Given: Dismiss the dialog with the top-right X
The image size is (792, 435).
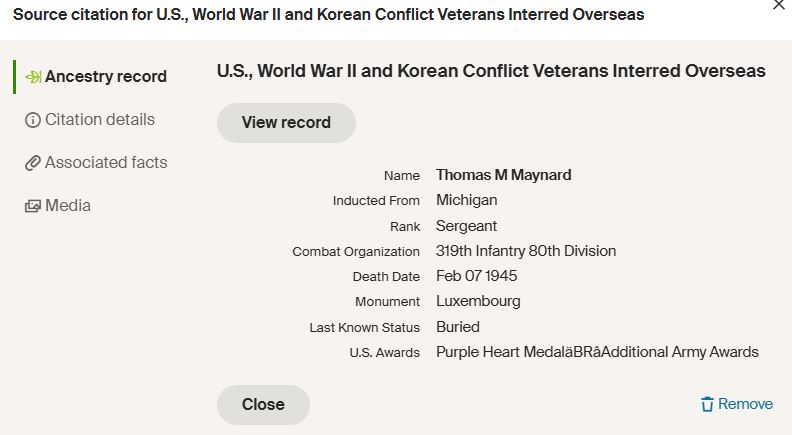Looking at the screenshot, I should tap(779, 6).
